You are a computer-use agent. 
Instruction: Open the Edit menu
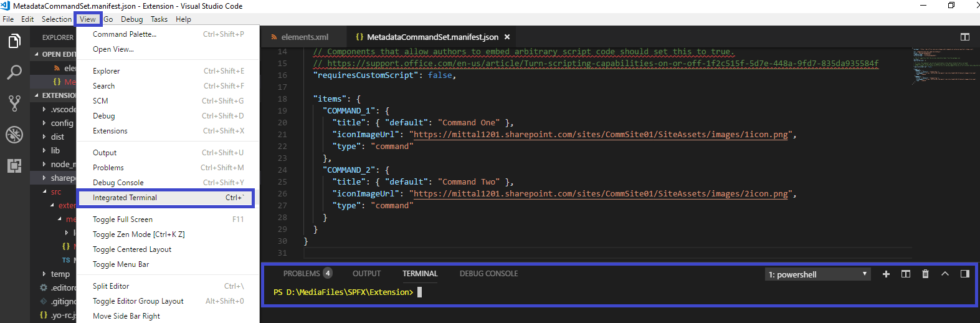pos(27,19)
